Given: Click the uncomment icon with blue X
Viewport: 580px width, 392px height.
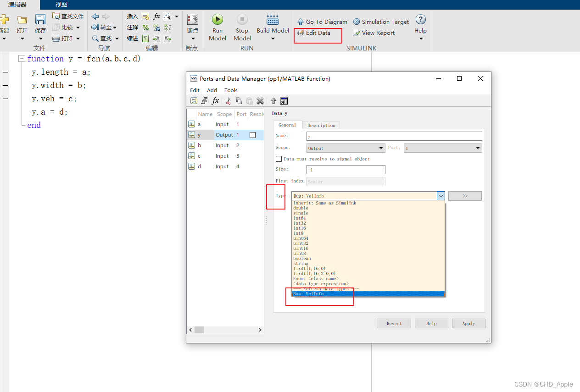Looking at the screenshot, I should point(156,28).
